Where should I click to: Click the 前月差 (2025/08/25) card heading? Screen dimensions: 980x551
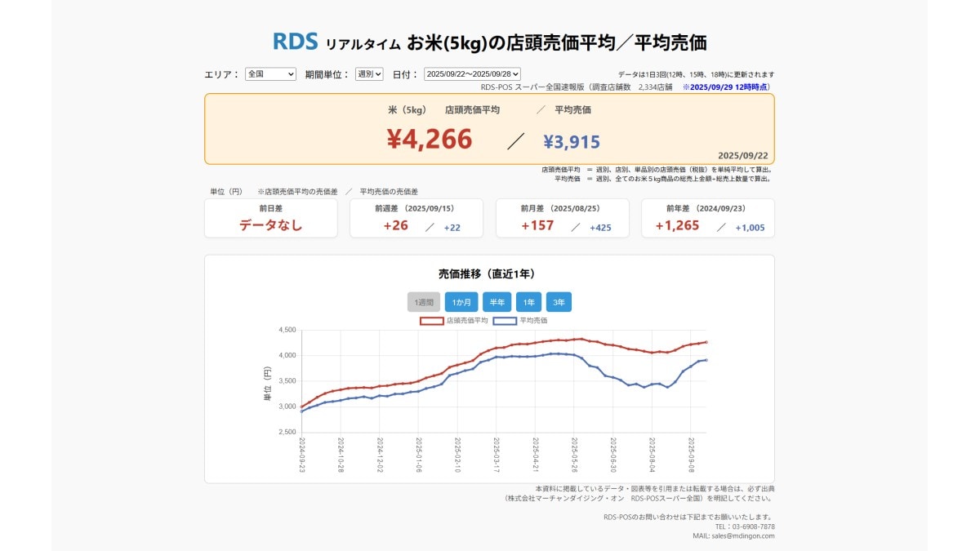[561, 208]
